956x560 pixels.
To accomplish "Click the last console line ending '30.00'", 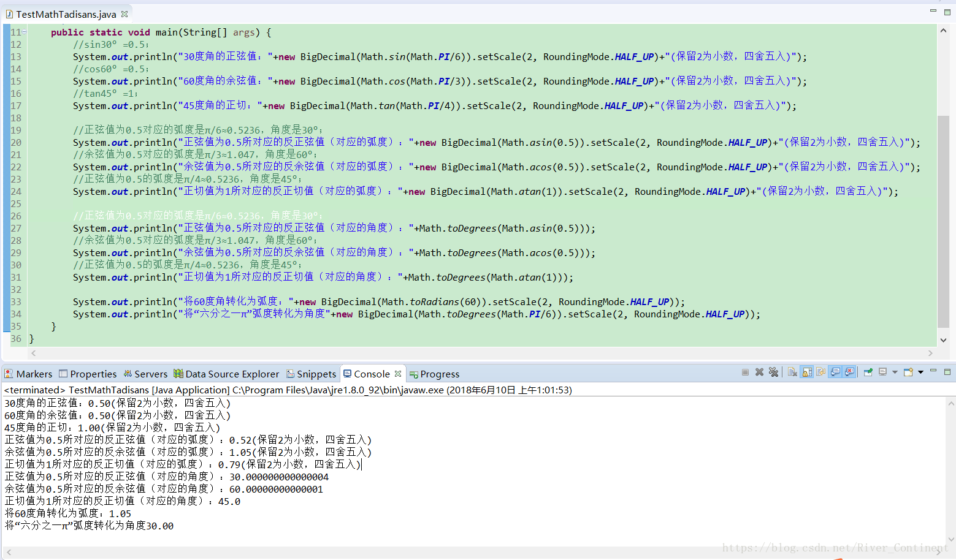I will [x=89, y=526].
